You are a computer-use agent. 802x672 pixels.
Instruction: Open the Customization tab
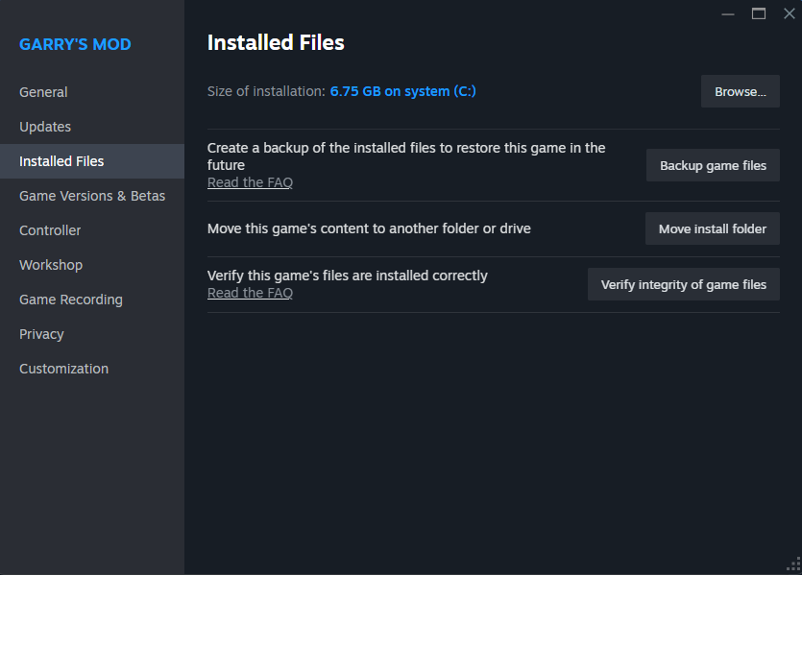point(63,369)
